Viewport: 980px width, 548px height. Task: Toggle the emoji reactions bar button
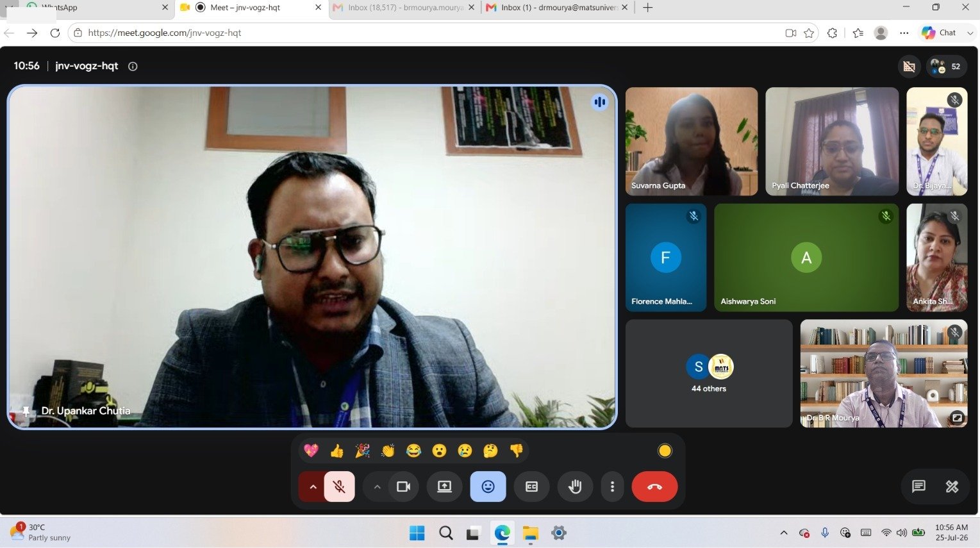click(x=488, y=486)
